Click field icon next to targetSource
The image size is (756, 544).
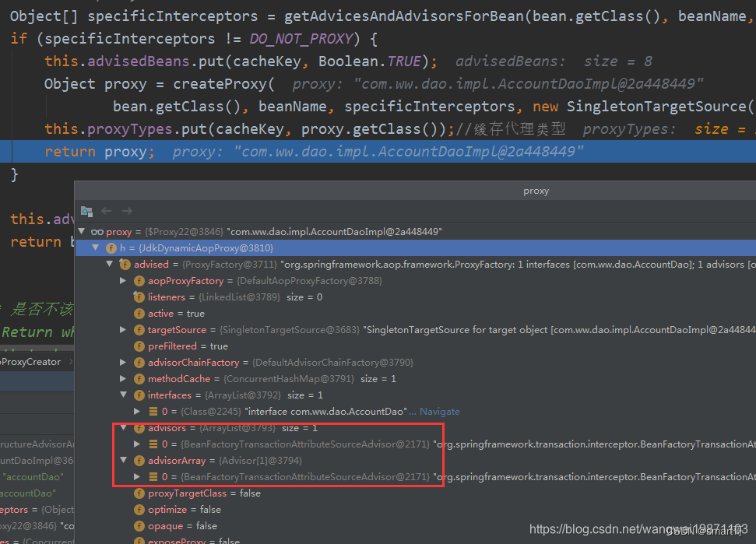tap(139, 330)
